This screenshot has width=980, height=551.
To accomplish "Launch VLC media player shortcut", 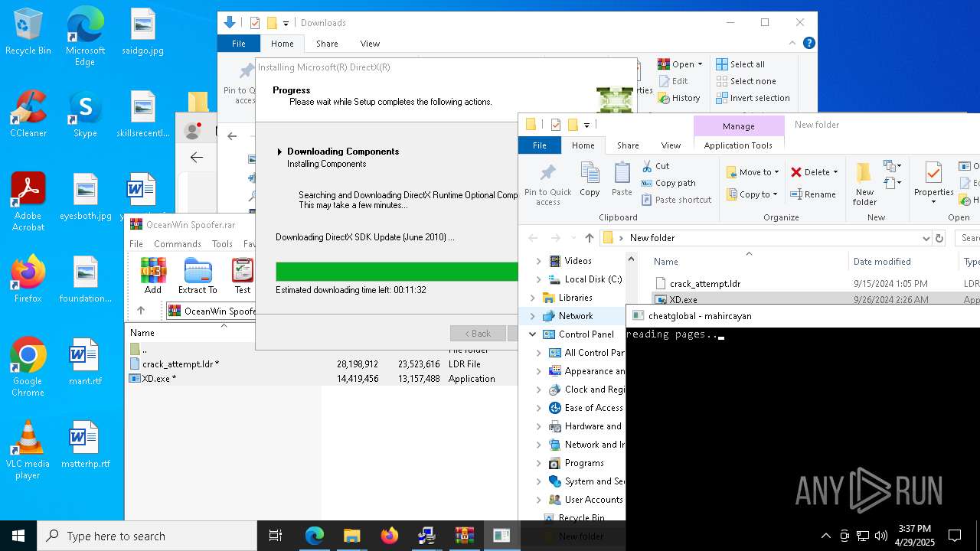I will click(x=28, y=450).
